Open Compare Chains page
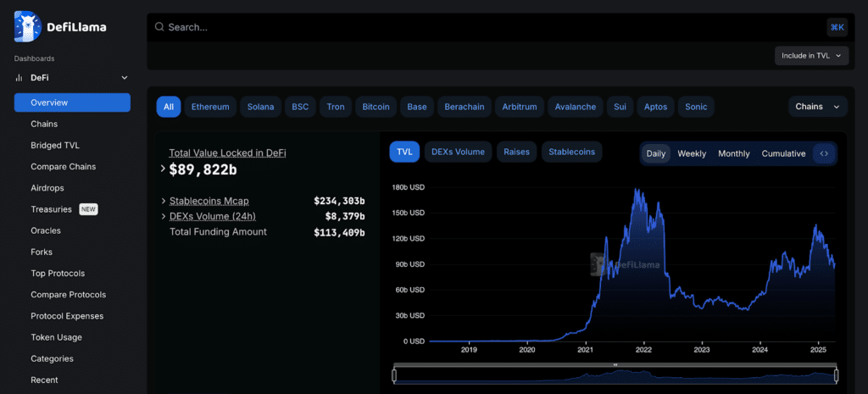The height and width of the screenshot is (394, 868). pyautogui.click(x=63, y=167)
